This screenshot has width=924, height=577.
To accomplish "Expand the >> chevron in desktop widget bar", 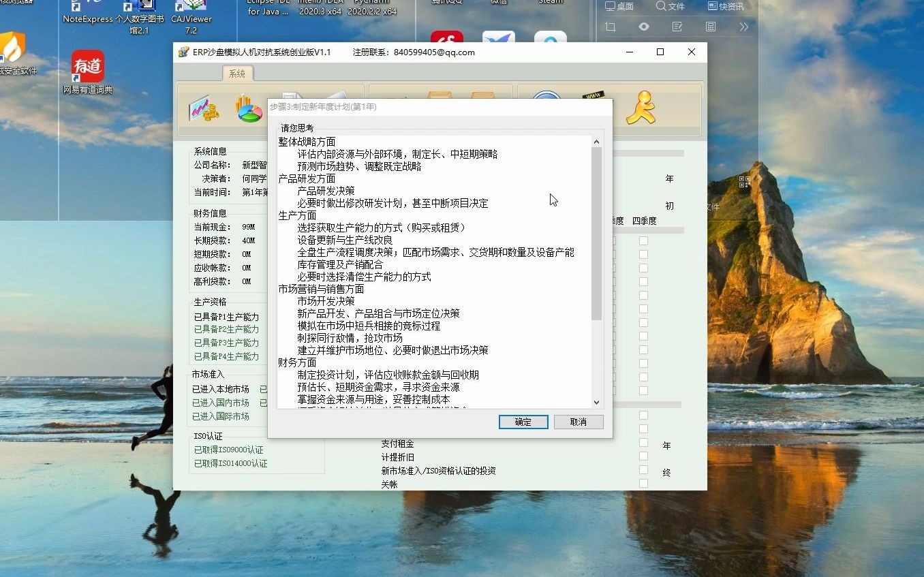I will [743, 27].
